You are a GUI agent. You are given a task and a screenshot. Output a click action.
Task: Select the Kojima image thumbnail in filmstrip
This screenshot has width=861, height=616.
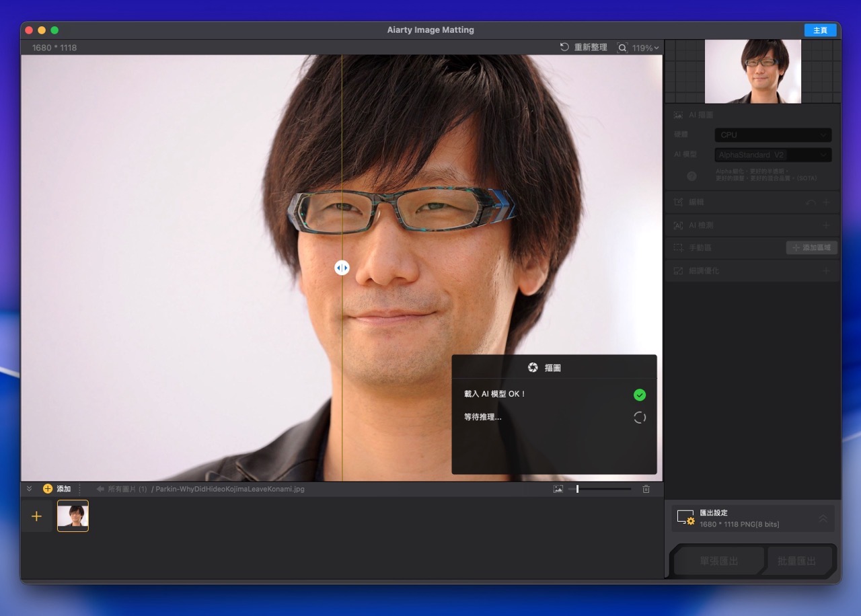pos(73,516)
